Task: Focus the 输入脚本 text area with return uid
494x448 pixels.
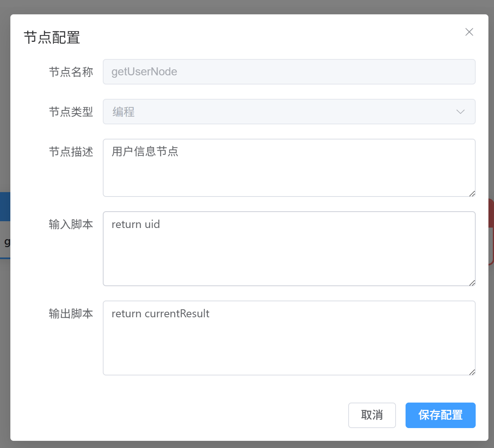Action: pyautogui.click(x=289, y=248)
